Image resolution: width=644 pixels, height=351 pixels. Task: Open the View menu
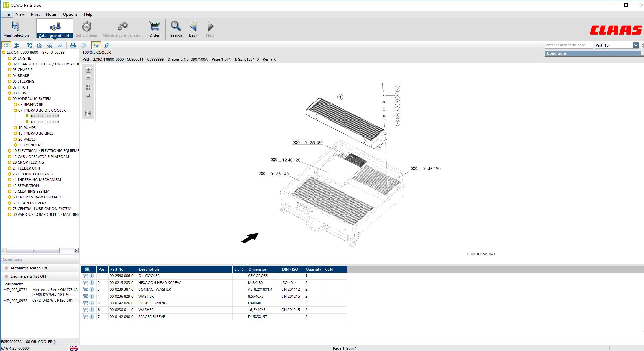20,14
